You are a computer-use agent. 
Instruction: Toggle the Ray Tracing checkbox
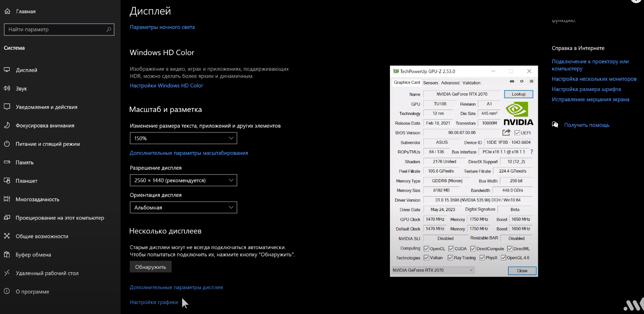[x=451, y=258]
